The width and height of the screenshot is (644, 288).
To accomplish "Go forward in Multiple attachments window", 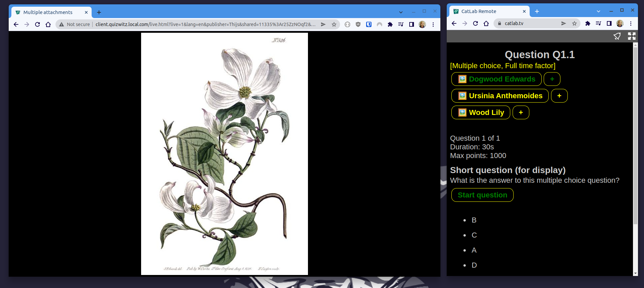I will coord(27,24).
